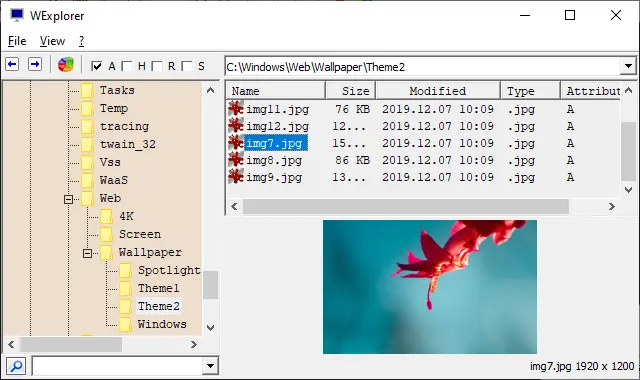The width and height of the screenshot is (640, 380).
Task: Enable the S attribute checkbox
Action: [x=187, y=66]
